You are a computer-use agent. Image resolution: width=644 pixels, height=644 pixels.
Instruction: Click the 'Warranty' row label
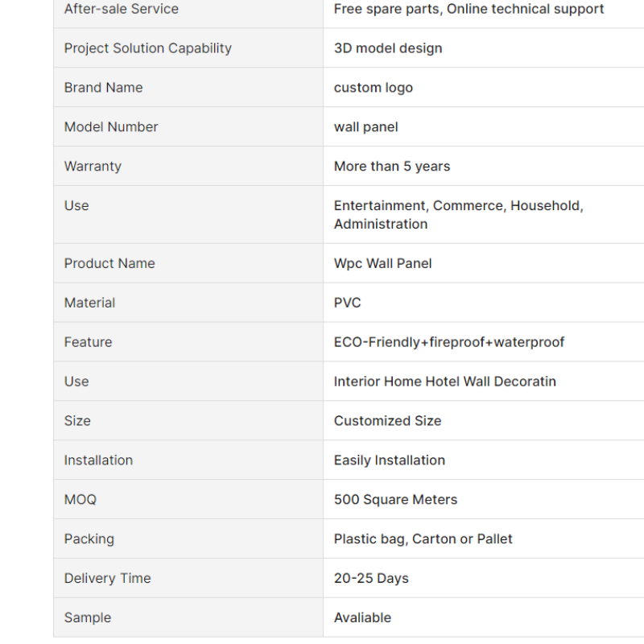pos(93,167)
